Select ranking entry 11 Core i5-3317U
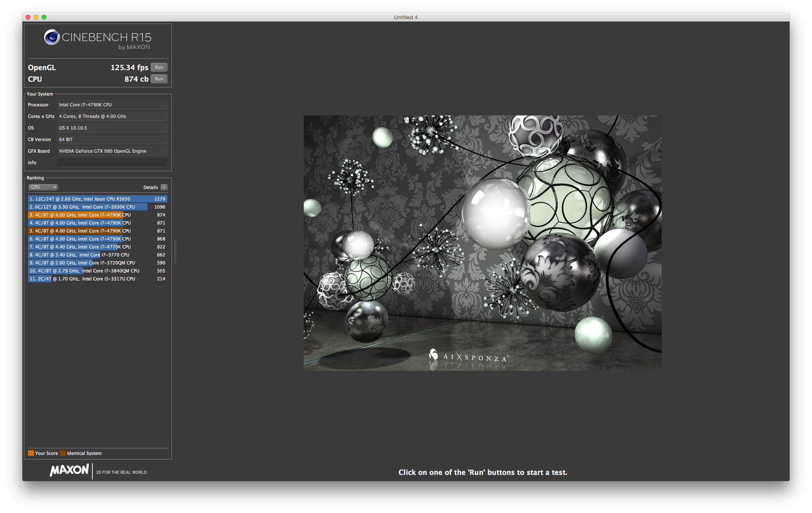 98,279
